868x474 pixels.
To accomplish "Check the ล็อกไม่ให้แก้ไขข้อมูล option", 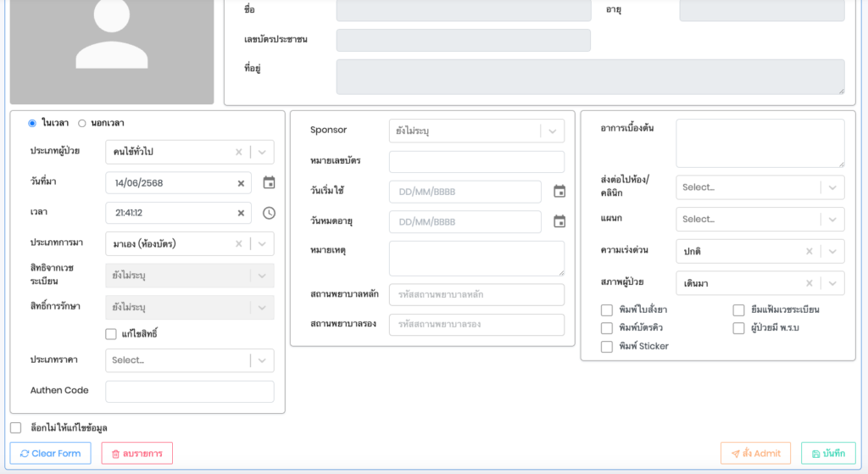I will coord(16,428).
